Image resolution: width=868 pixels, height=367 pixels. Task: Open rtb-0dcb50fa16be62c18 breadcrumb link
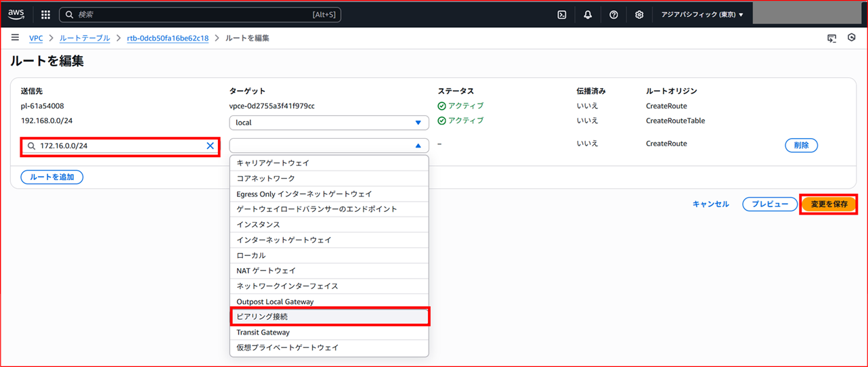168,39
